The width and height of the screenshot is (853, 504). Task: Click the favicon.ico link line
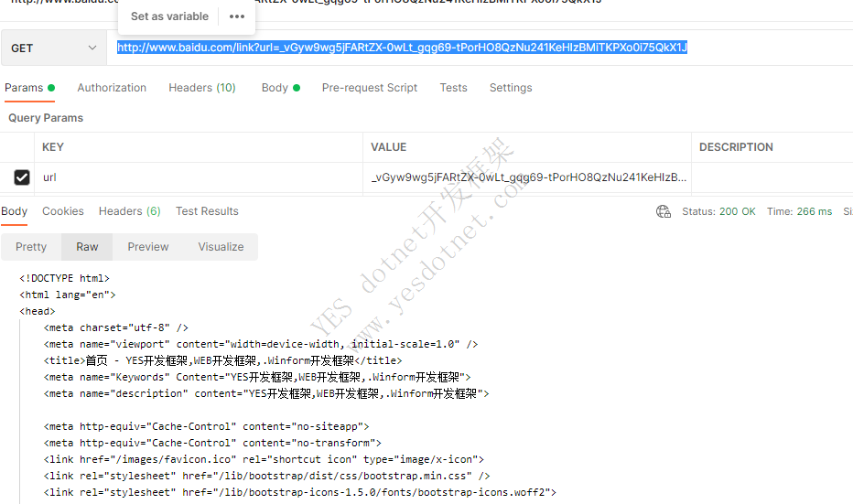[264, 459]
